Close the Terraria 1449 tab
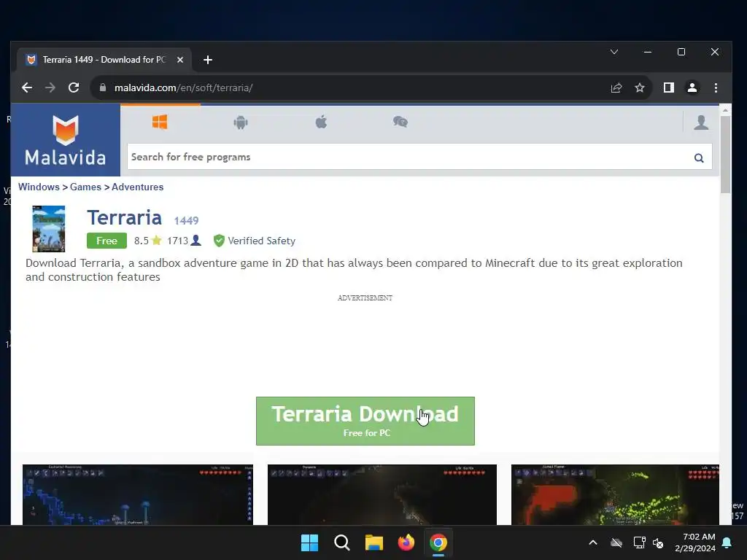This screenshot has width=747, height=560. (180, 60)
